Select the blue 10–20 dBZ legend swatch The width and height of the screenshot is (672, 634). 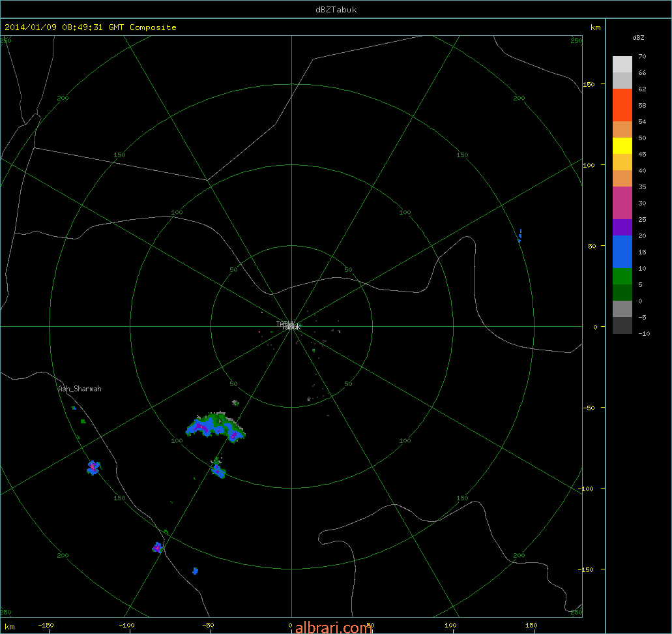click(x=622, y=252)
